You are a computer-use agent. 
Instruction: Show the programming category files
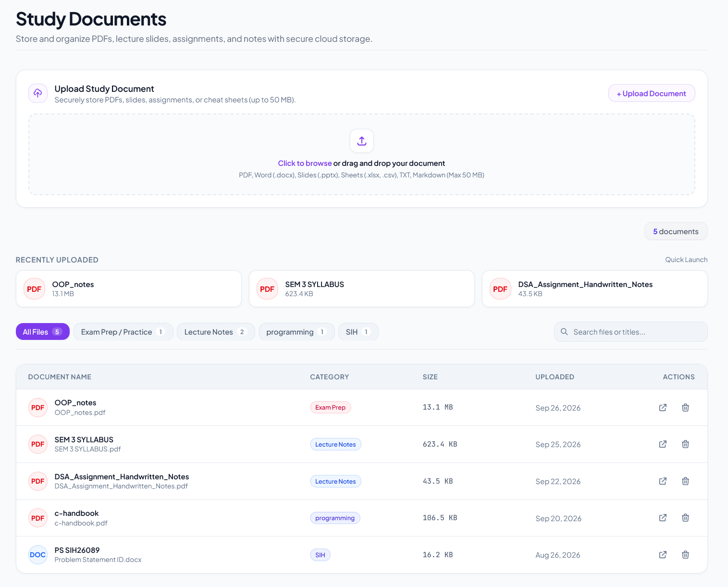(x=296, y=332)
